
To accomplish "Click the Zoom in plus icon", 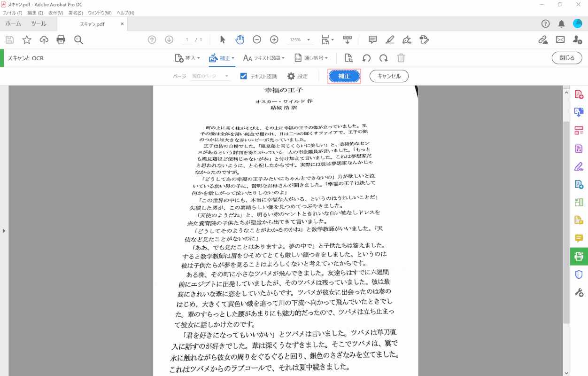I will [274, 40].
